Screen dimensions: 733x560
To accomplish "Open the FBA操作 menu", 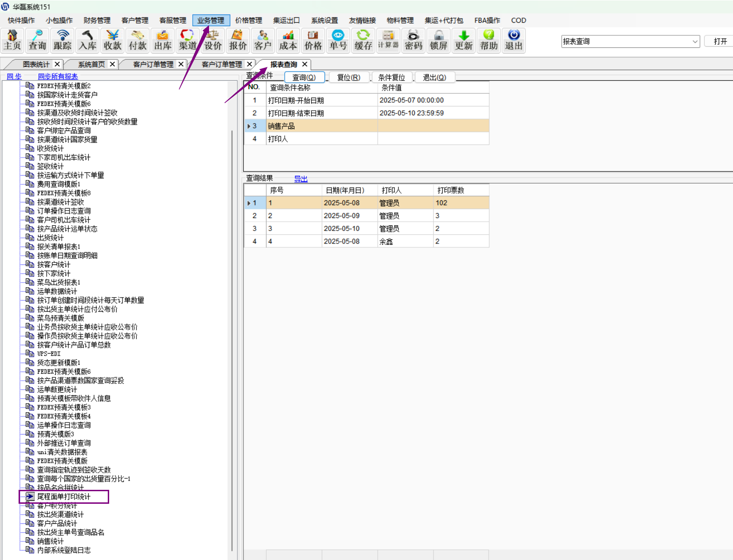I will click(487, 20).
